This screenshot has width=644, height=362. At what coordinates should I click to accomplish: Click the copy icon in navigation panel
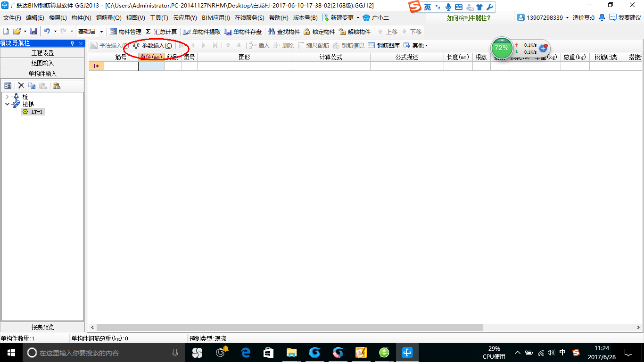(x=32, y=86)
